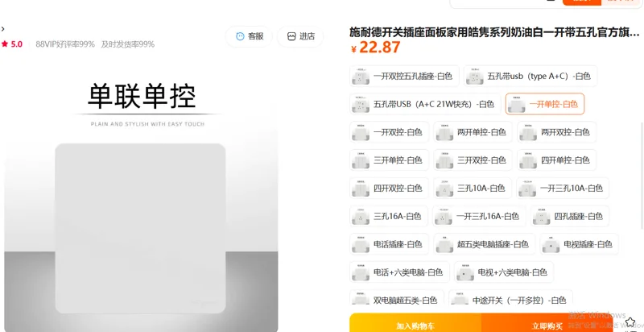This screenshot has height=332, width=644.
Task: Click thumbnail icon of 一开三孔10A-白色 option
Action: [527, 189]
